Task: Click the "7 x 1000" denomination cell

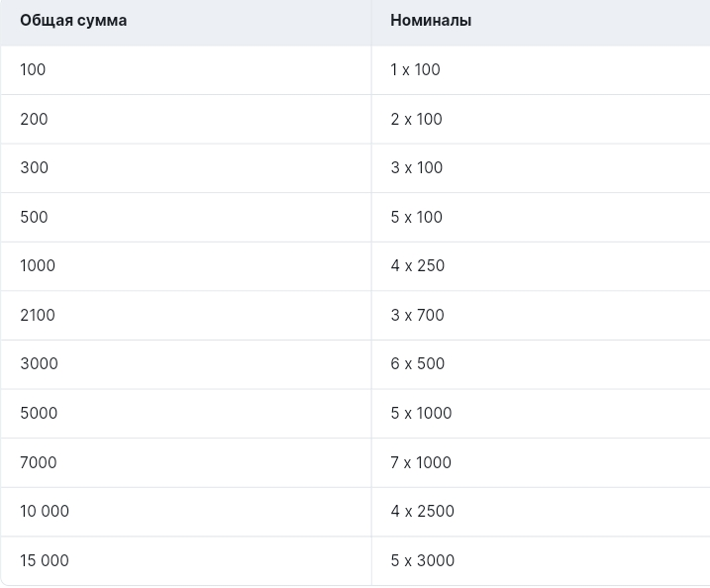Action: coord(420,462)
